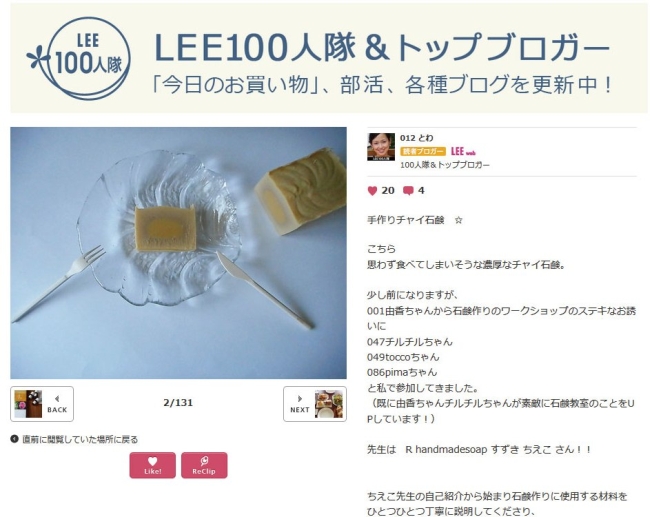Click the pink ReClip button
This screenshot has width=650, height=517.
[x=204, y=465]
